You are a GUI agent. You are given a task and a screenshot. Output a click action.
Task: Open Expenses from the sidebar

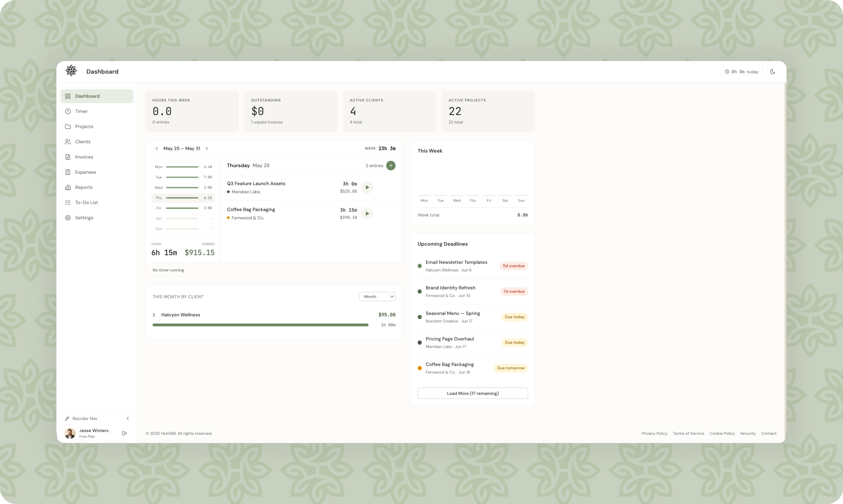[97, 172]
